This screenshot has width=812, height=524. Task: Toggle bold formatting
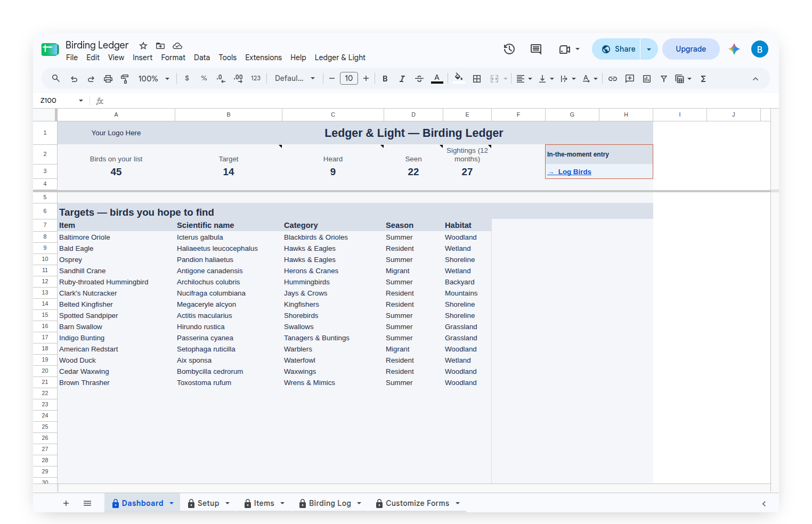(385, 79)
